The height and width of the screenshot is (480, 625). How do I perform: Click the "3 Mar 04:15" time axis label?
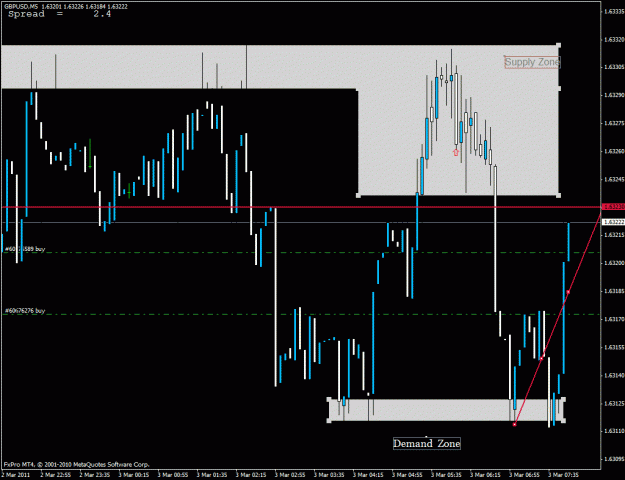[368, 475]
